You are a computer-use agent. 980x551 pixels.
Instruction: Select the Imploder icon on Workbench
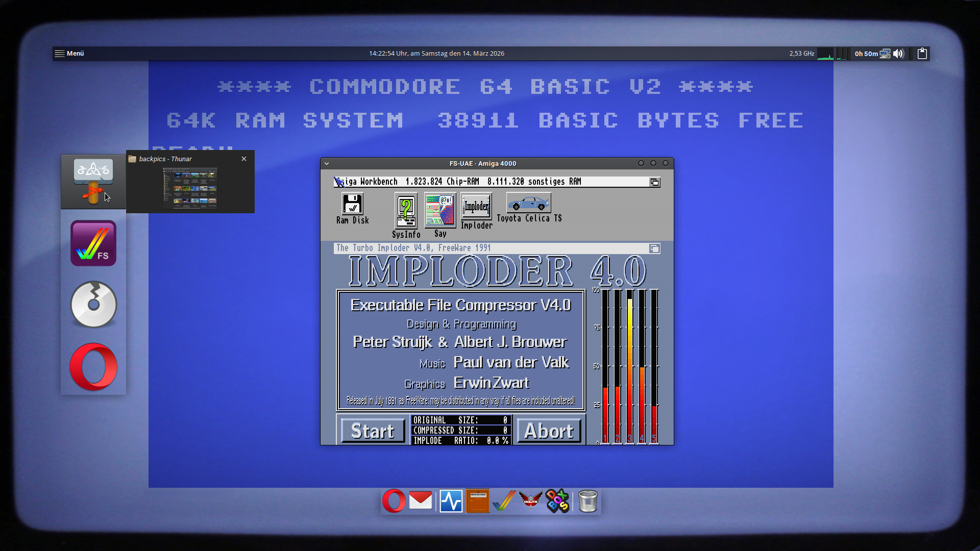(477, 211)
